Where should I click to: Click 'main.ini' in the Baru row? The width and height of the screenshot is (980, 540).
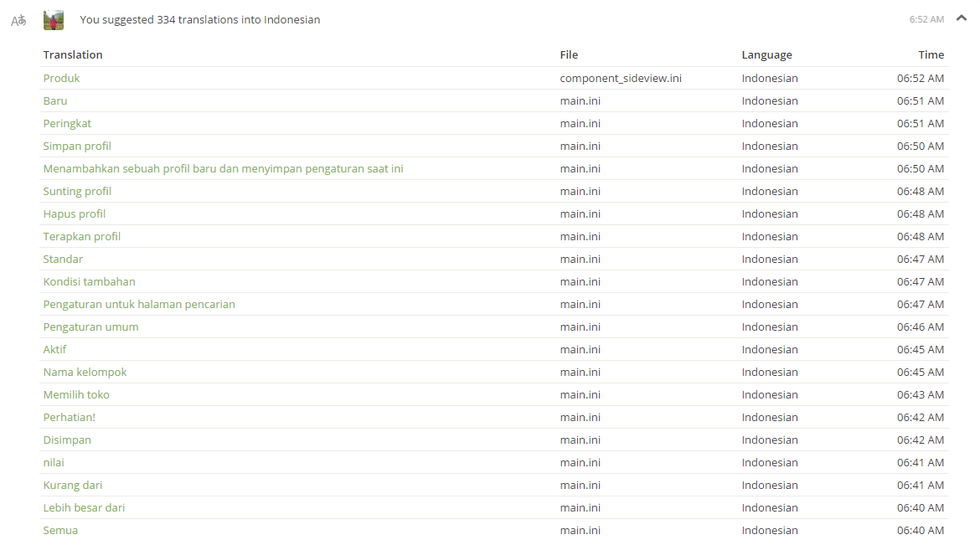[x=580, y=100]
